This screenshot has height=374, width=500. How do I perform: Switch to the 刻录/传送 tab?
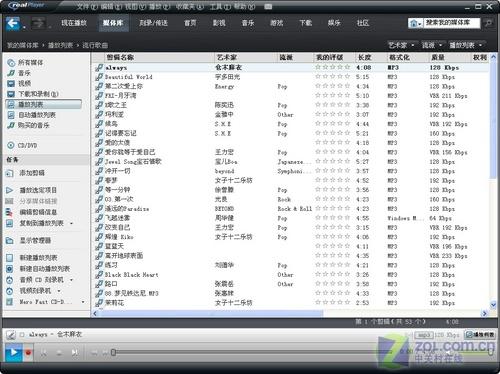153,23
